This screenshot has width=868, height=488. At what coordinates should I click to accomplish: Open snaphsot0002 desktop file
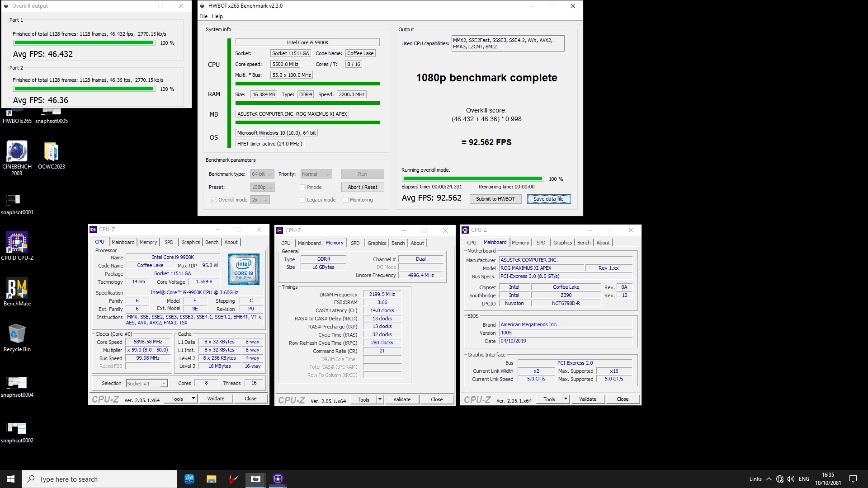[17, 433]
